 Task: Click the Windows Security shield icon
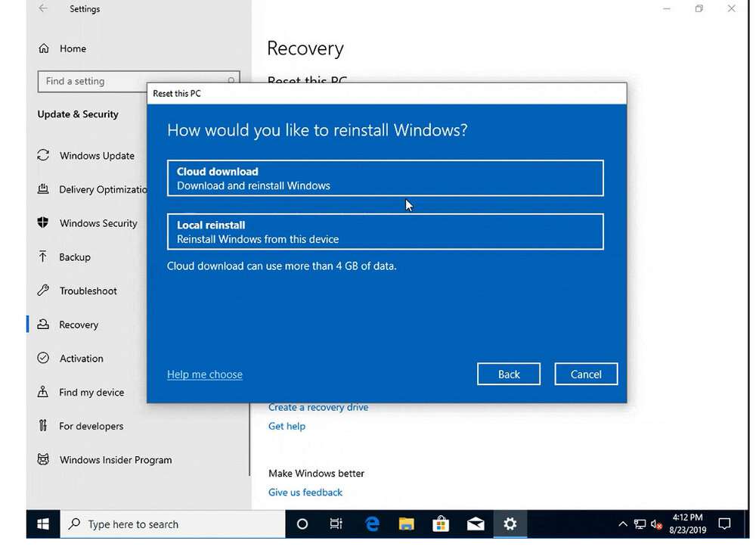(x=43, y=223)
